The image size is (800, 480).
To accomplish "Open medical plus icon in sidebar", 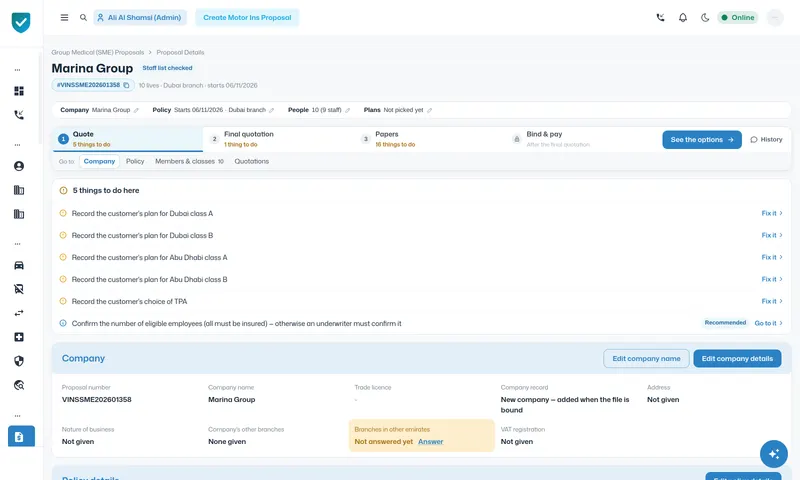I will (19, 337).
